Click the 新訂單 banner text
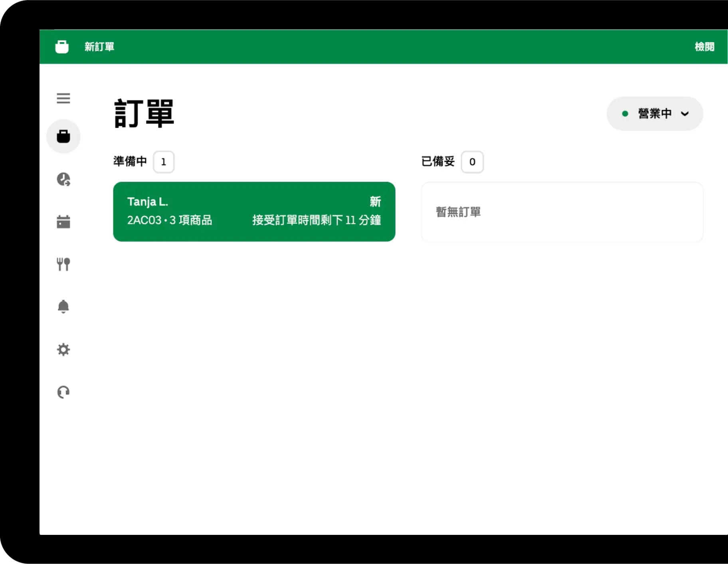The width and height of the screenshot is (728, 564). coord(99,47)
